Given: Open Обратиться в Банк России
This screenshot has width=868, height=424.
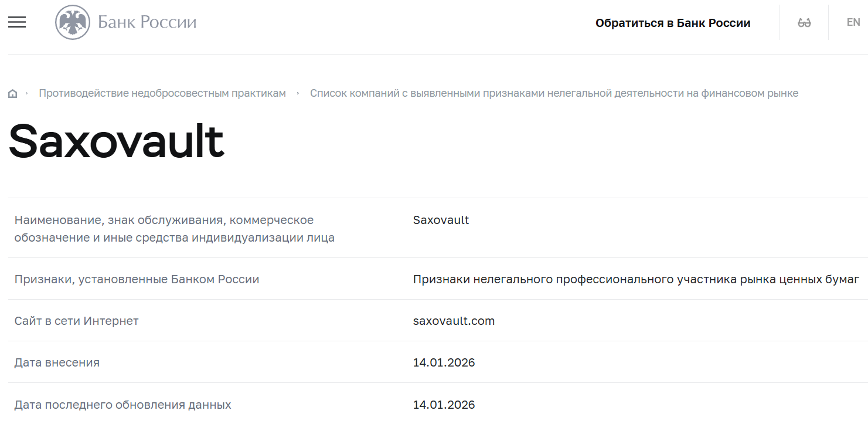Looking at the screenshot, I should [673, 23].
